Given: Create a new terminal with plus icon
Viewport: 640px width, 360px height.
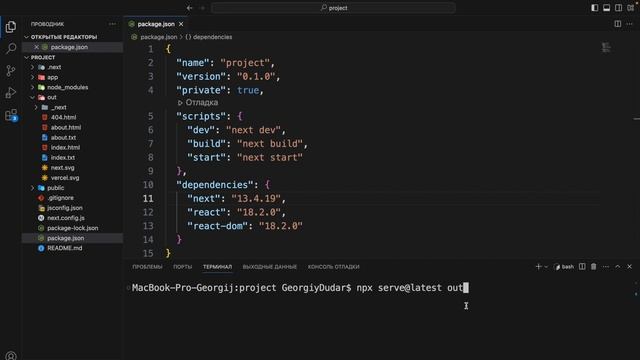Looking at the screenshot, I should point(538,267).
